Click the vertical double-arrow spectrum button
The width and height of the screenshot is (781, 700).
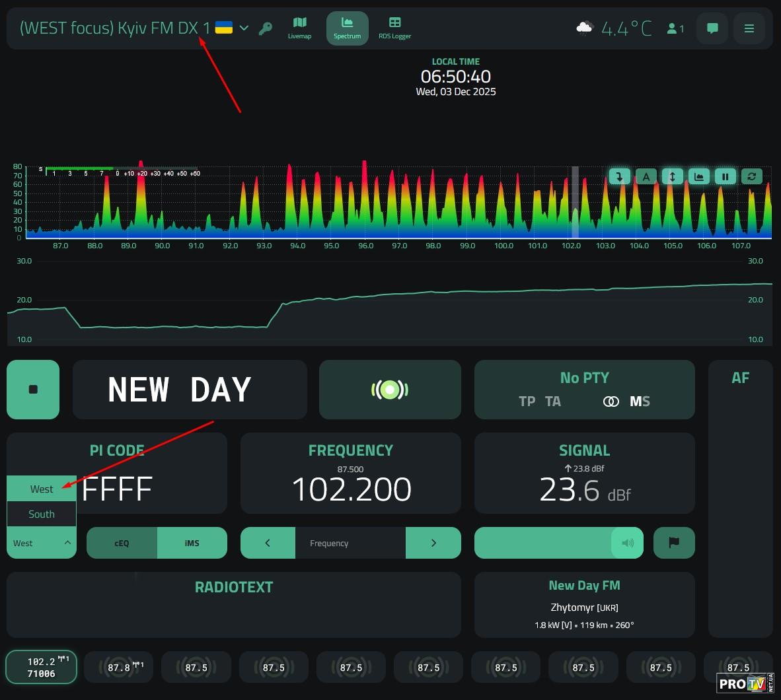pyautogui.click(x=673, y=176)
